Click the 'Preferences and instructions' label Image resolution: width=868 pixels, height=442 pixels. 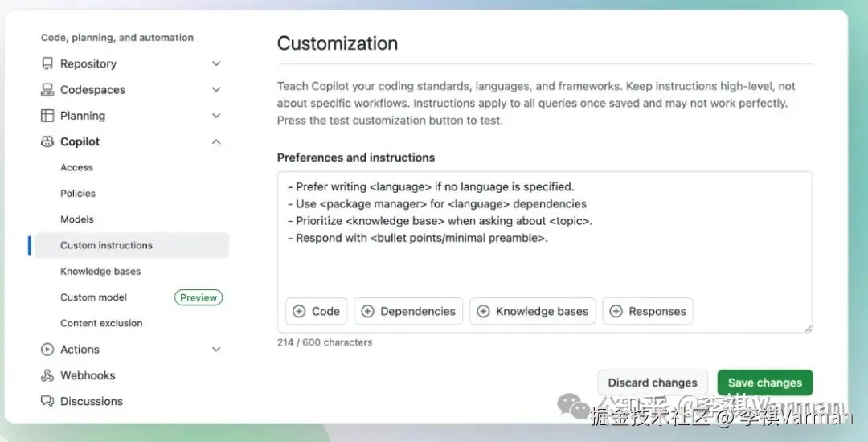pyautogui.click(x=356, y=158)
